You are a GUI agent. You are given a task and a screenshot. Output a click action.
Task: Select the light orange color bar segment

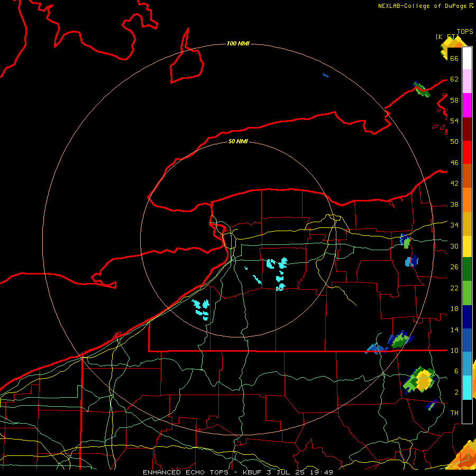[x=467, y=200]
